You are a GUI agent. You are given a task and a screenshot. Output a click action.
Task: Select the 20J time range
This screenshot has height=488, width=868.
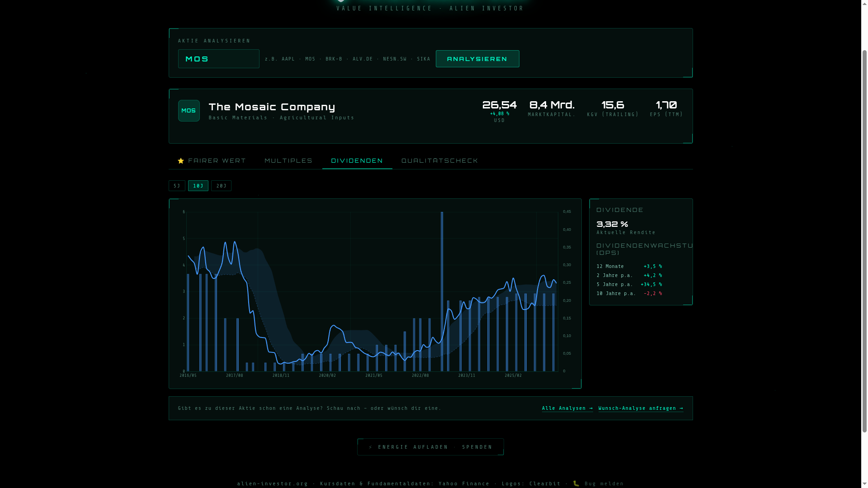221,186
